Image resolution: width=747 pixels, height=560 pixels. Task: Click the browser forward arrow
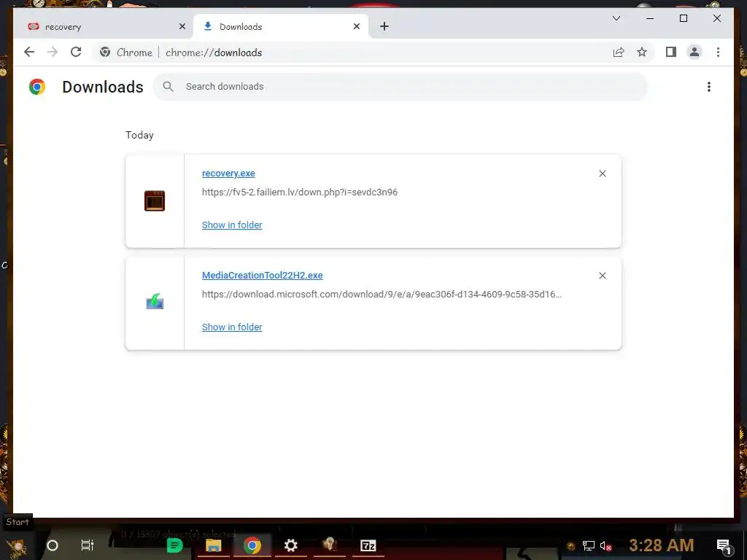[x=53, y=52]
